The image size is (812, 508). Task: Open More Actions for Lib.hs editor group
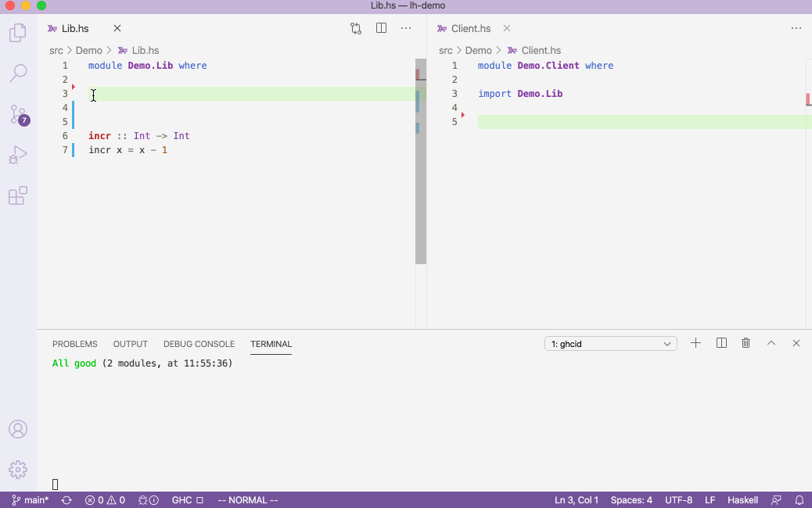point(406,28)
